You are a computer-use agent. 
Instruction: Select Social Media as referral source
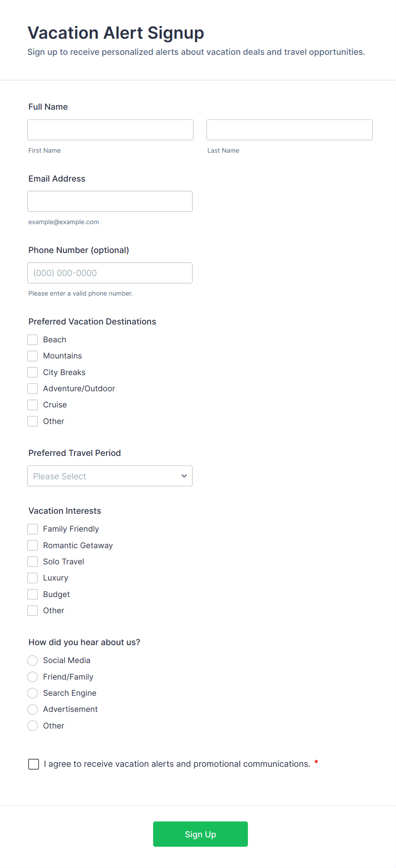[x=32, y=660]
